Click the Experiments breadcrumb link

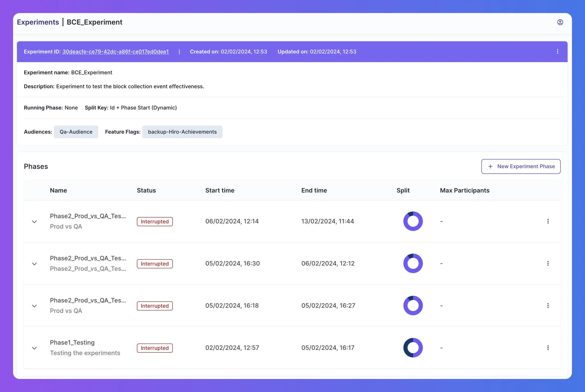click(x=38, y=22)
